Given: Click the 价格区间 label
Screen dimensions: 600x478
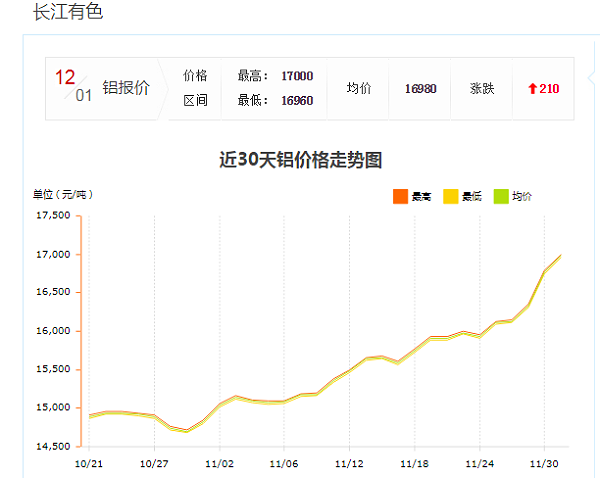Looking at the screenshot, I should point(195,88).
